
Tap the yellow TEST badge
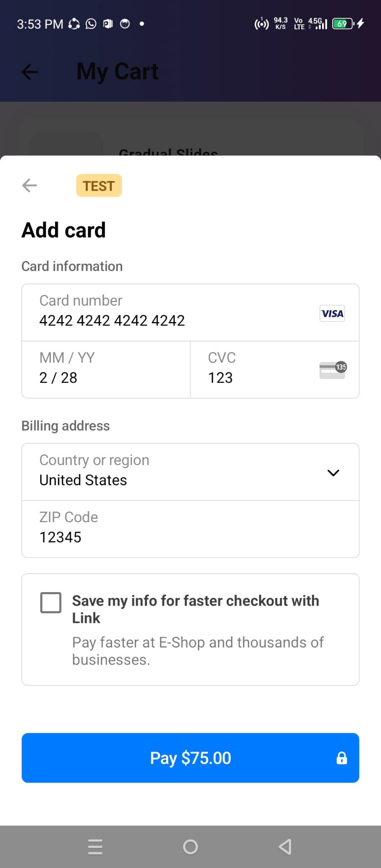[x=99, y=186]
